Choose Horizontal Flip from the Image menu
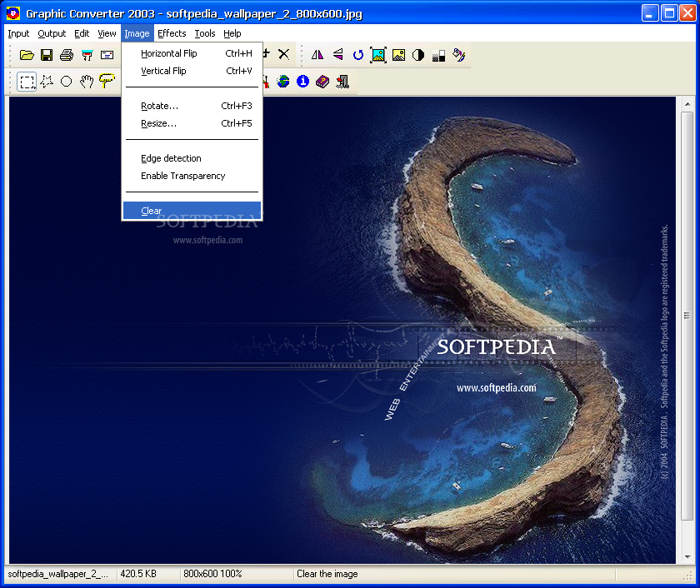Viewport: 700px width, 588px height. pyautogui.click(x=192, y=53)
